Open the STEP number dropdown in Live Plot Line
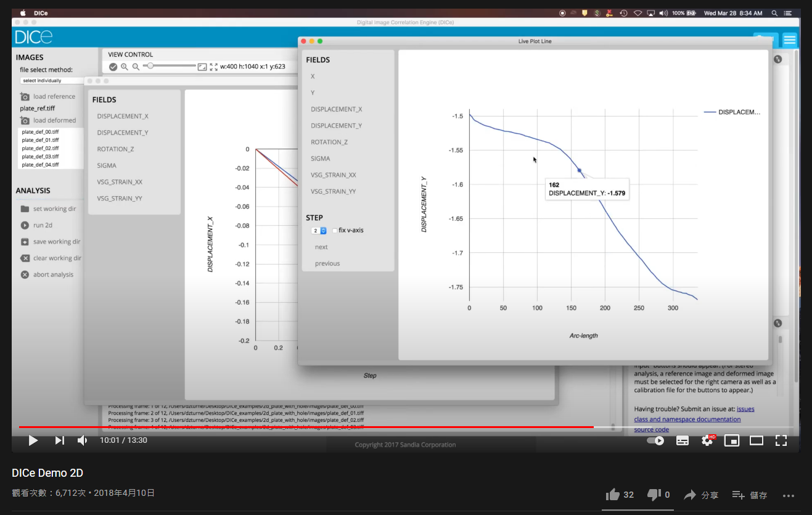 coord(319,231)
